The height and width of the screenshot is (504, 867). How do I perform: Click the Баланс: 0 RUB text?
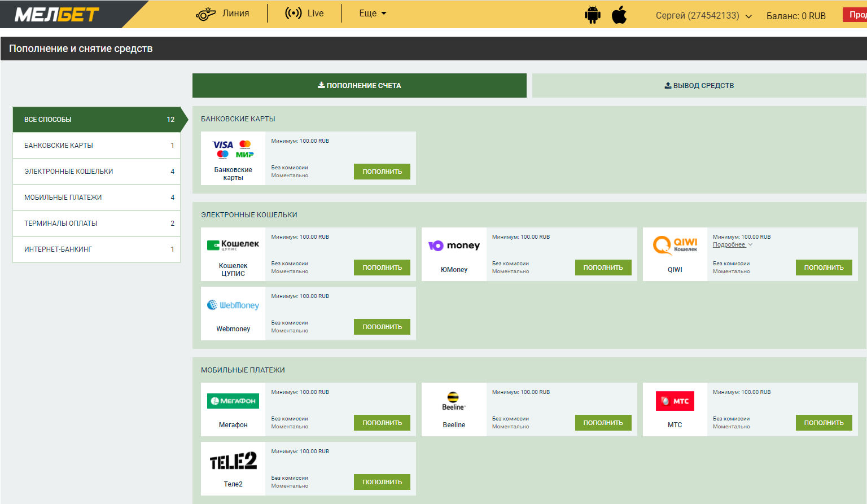coord(796,16)
